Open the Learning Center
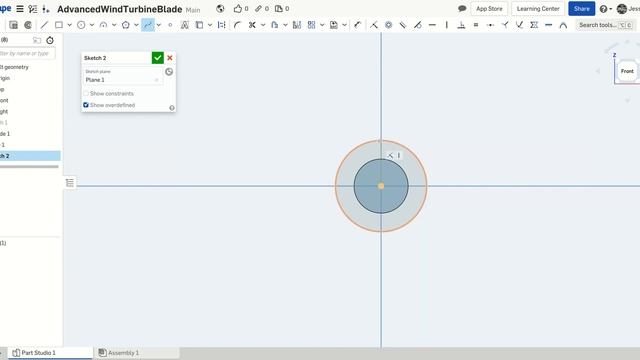The height and width of the screenshot is (360, 640). pos(538,9)
